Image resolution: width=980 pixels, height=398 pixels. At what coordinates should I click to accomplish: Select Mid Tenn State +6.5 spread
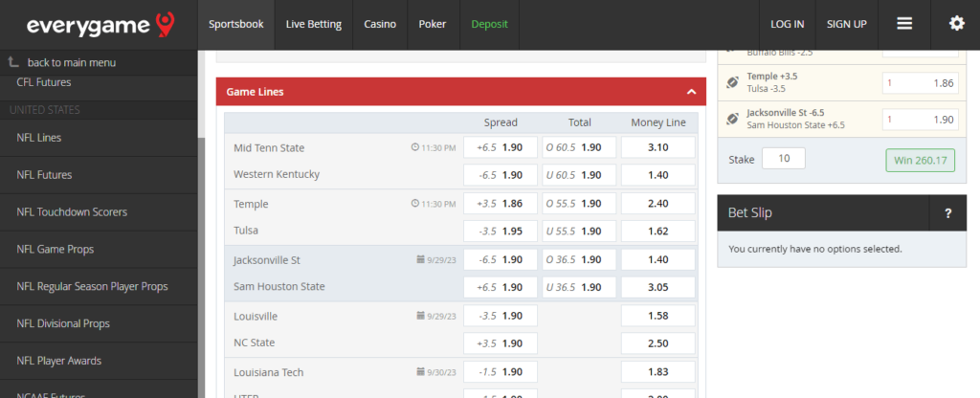[x=500, y=147]
